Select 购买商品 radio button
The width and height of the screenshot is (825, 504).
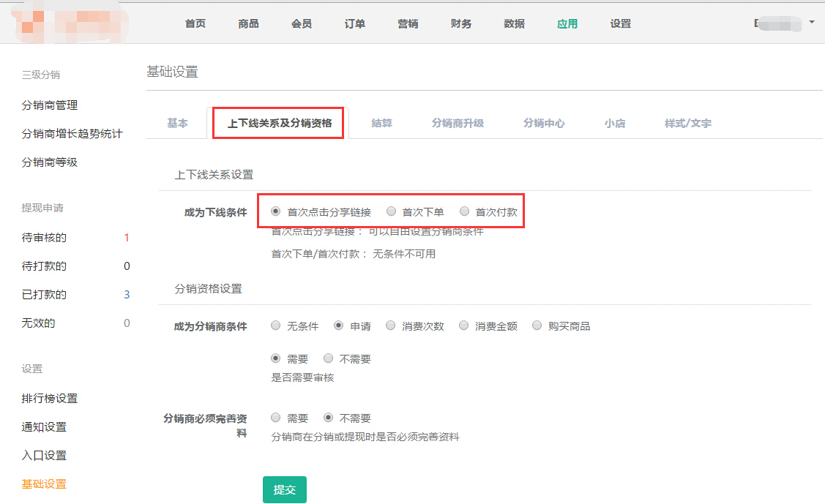point(537,326)
